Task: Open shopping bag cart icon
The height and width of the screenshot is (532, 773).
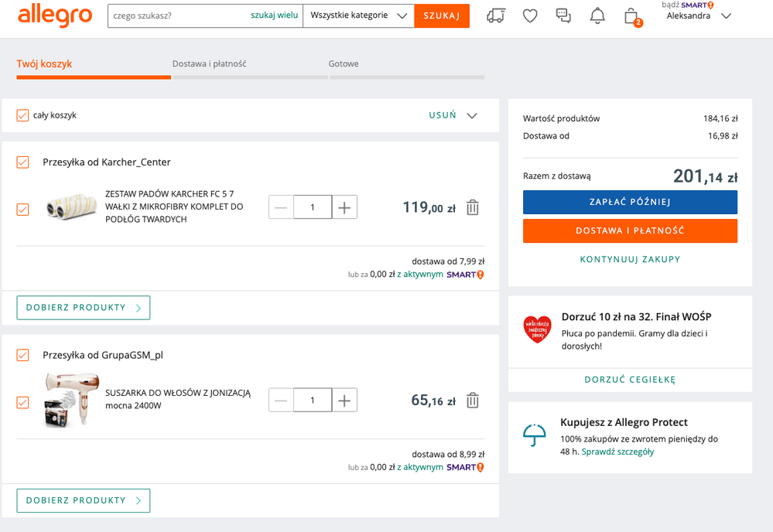Action: pos(631,16)
